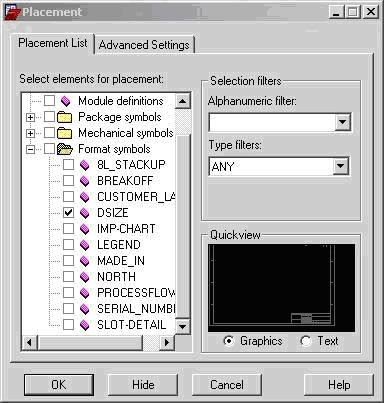The image size is (384, 403).
Task: Select the DSIZE tree entry label
Action: point(113,213)
